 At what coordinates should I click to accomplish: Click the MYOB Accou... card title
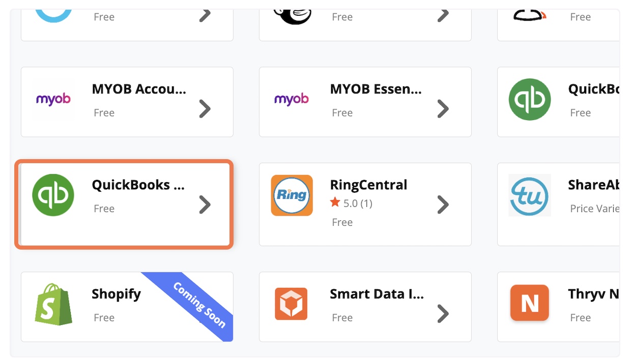139,89
